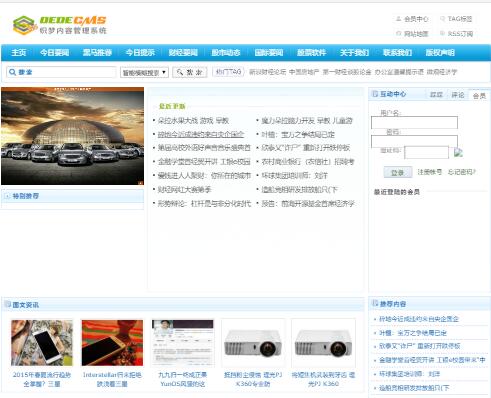Focus the 用户名 username field
The width and height of the screenshot is (491, 398).
tap(414, 122)
